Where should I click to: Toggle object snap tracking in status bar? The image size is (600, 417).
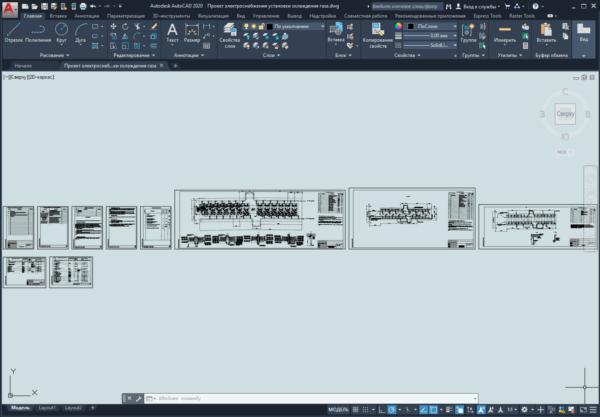click(x=423, y=410)
